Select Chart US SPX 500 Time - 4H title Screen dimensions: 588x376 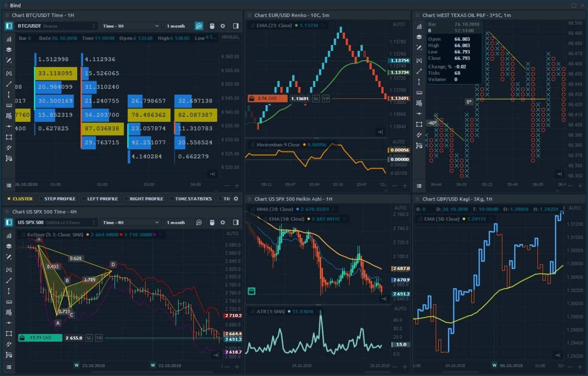(45, 211)
